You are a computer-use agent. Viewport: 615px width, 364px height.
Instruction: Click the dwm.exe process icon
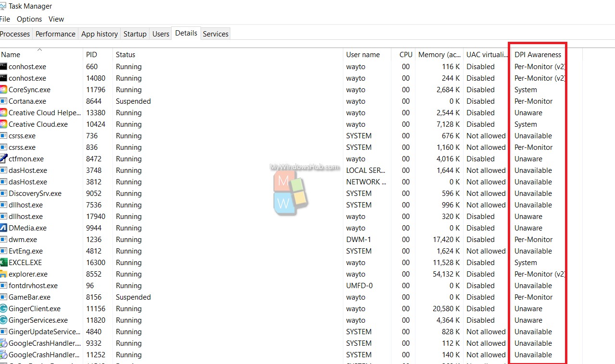tap(4, 240)
